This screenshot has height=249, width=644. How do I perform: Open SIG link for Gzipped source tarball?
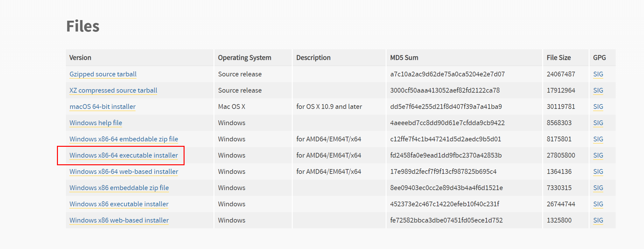pos(598,74)
